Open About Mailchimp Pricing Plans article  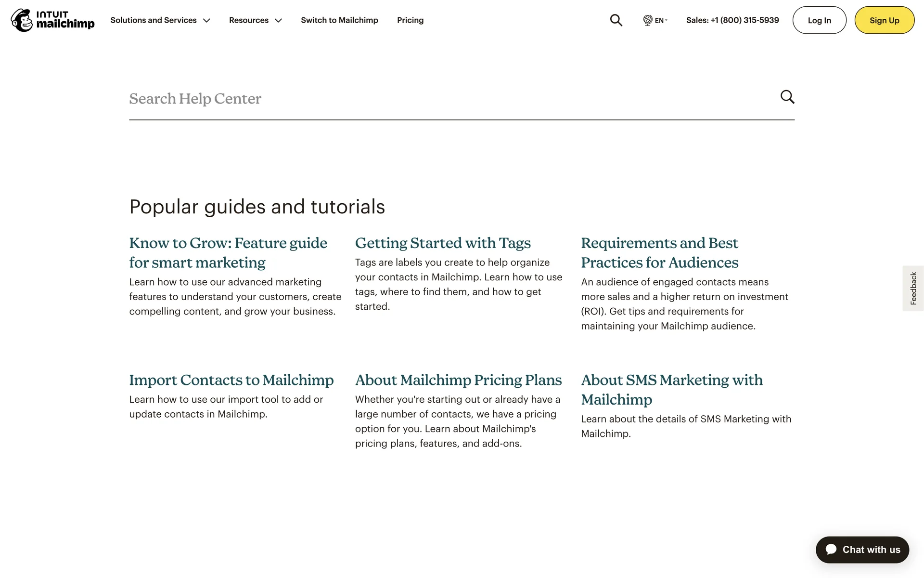click(x=458, y=380)
